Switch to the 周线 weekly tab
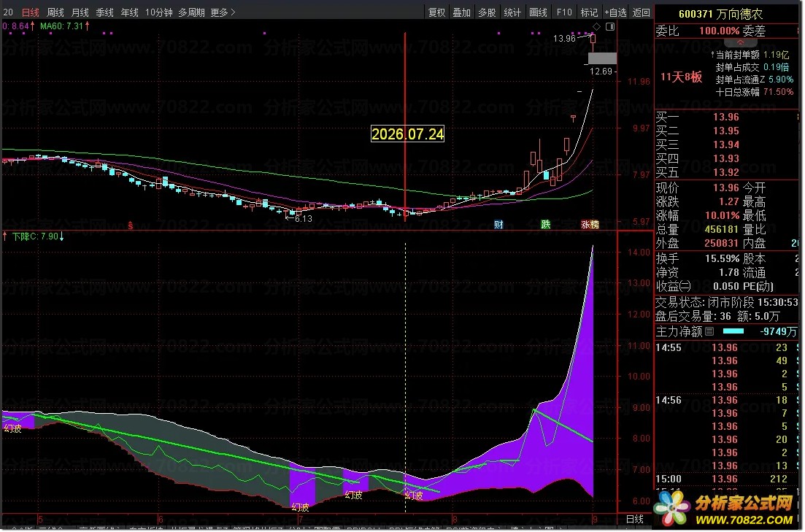This screenshot has height=532, width=805. pos(55,12)
